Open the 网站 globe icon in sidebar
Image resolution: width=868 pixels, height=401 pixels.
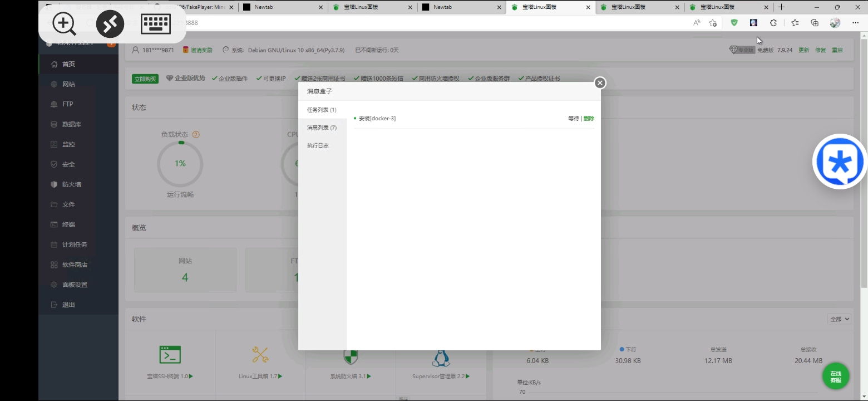pos(54,84)
